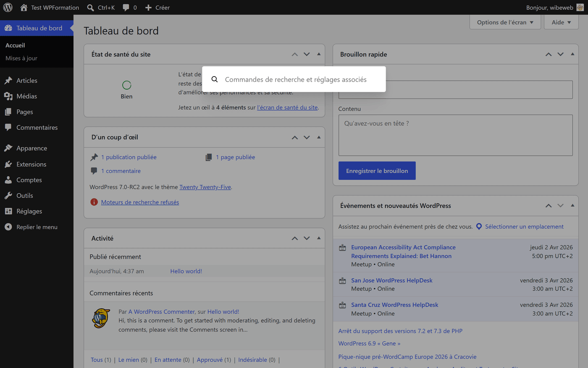This screenshot has height=368, width=588.
Task: Click Enregistrer le brouillon button
Action: (x=377, y=171)
